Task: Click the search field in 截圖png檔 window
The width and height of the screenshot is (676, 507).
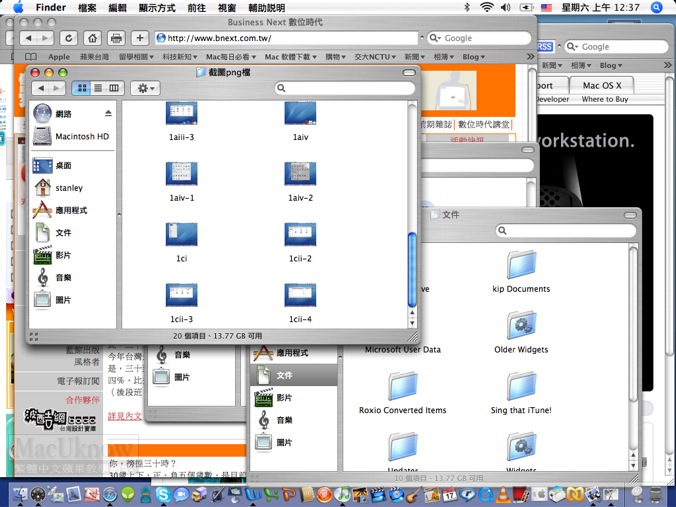Action: pos(344,88)
